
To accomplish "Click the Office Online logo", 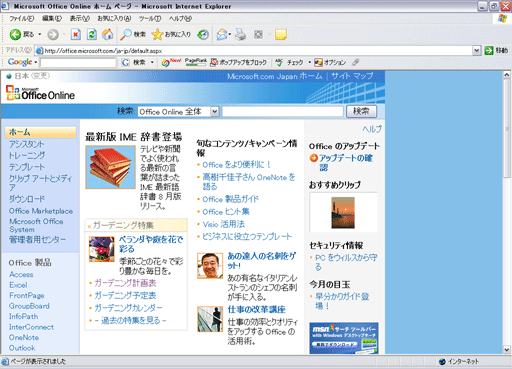I will pyautogui.click(x=40, y=93).
